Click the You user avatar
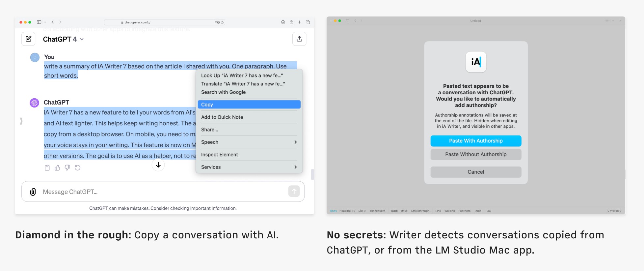Image resolution: width=644 pixels, height=271 pixels. (35, 58)
